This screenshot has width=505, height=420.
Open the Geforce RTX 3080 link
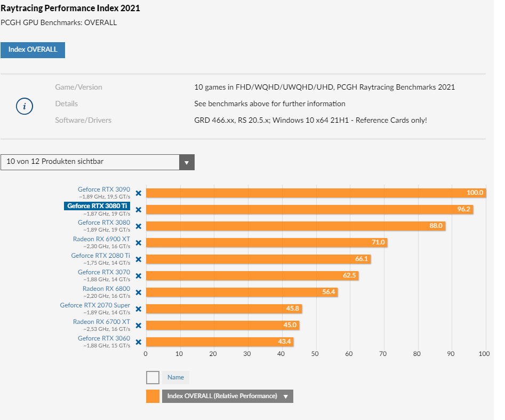tap(103, 223)
